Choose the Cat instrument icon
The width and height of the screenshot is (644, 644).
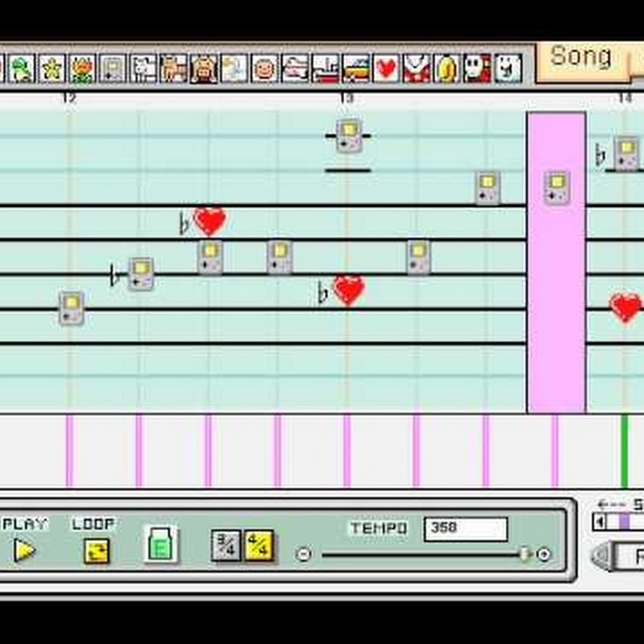(173, 68)
